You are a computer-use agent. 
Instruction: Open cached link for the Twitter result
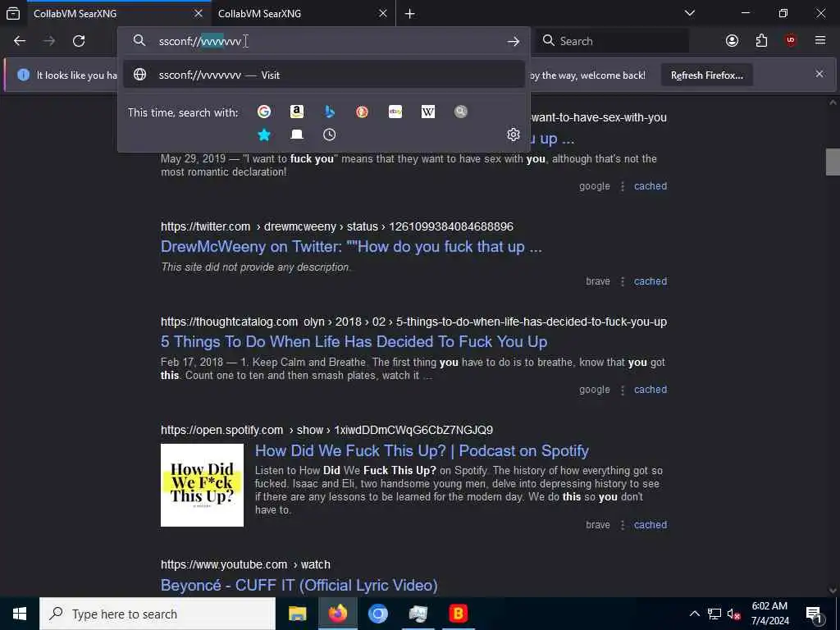coord(651,281)
